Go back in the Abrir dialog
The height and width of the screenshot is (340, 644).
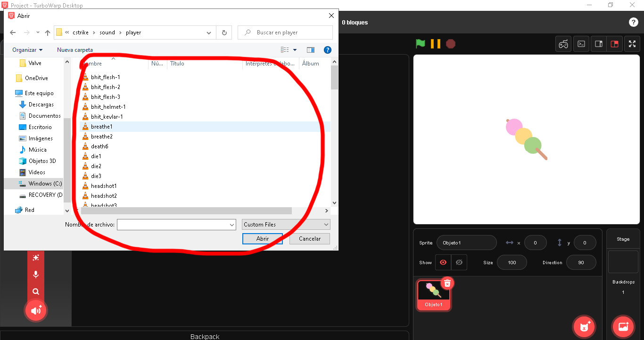coord(13,32)
